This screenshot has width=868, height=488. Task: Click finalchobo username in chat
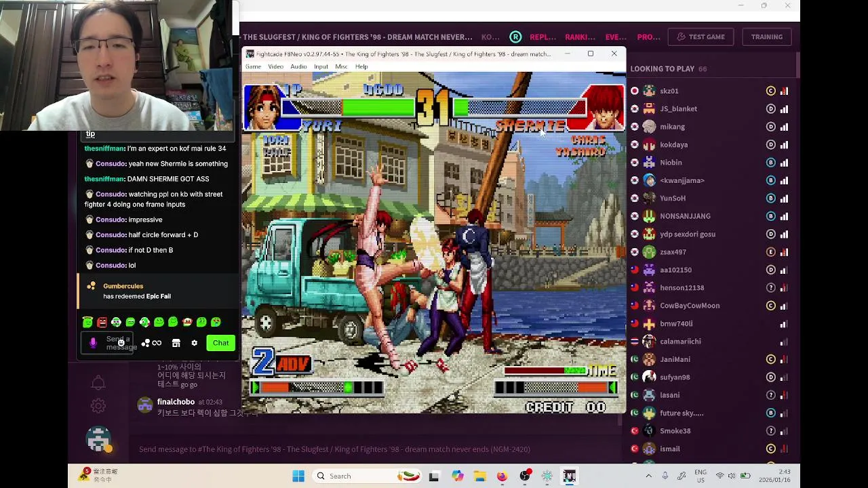(x=176, y=402)
